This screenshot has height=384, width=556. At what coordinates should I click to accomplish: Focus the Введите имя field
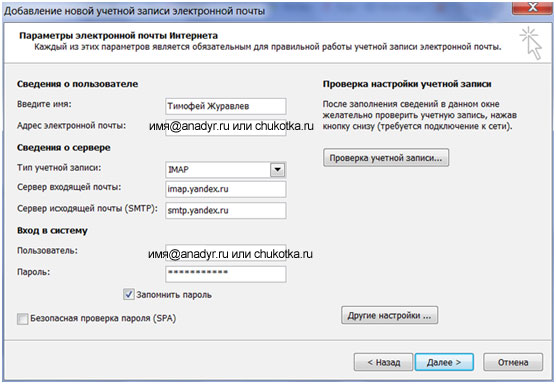226,106
